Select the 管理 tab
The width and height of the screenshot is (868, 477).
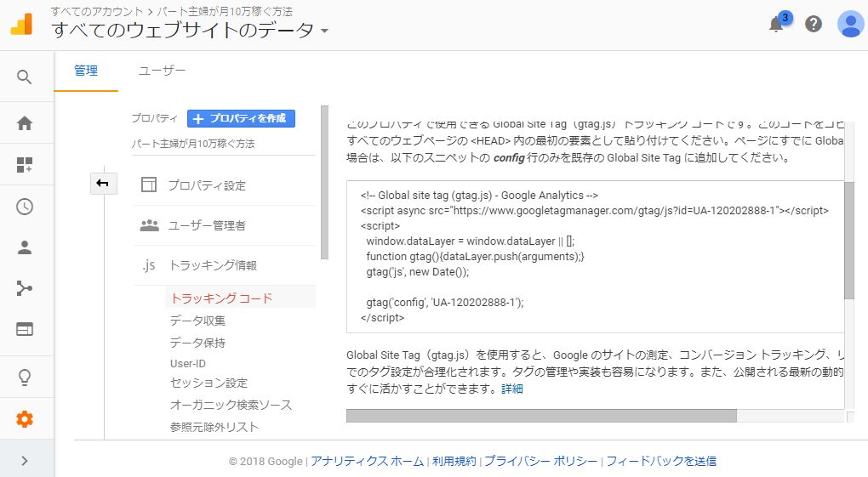(86, 71)
